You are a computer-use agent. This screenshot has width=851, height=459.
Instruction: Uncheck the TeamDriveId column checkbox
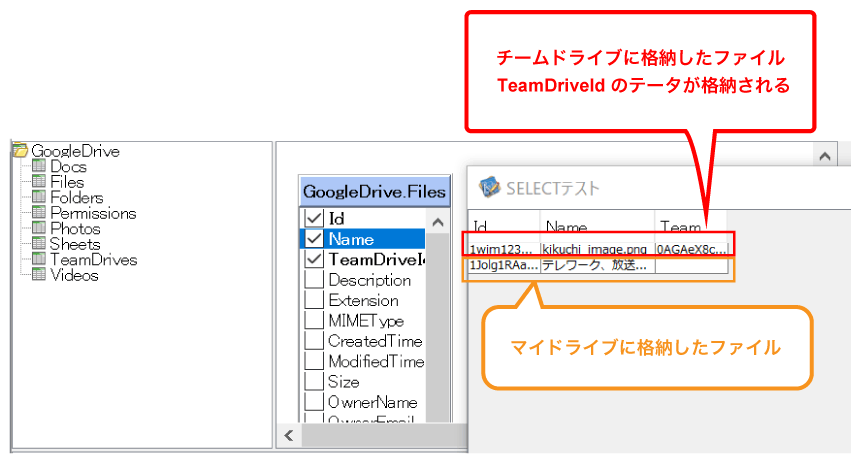pos(314,259)
